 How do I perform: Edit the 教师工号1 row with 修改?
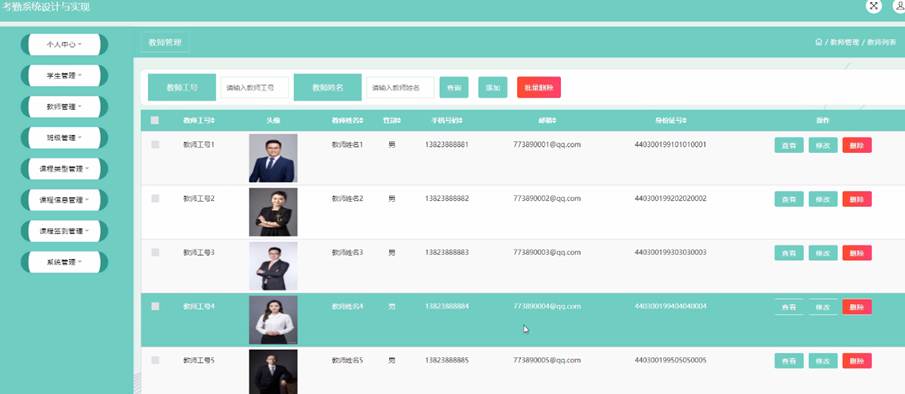[823, 145]
